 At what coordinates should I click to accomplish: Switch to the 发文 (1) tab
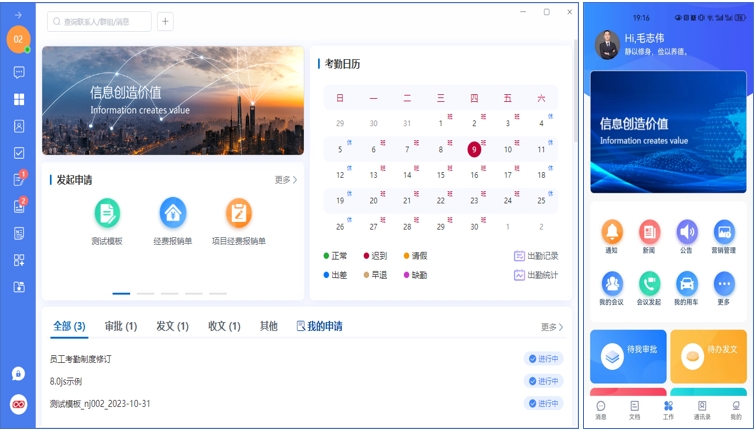point(172,326)
